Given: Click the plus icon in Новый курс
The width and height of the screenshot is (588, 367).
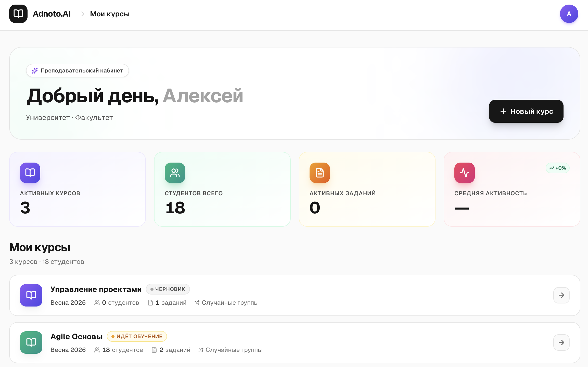Looking at the screenshot, I should 503,111.
